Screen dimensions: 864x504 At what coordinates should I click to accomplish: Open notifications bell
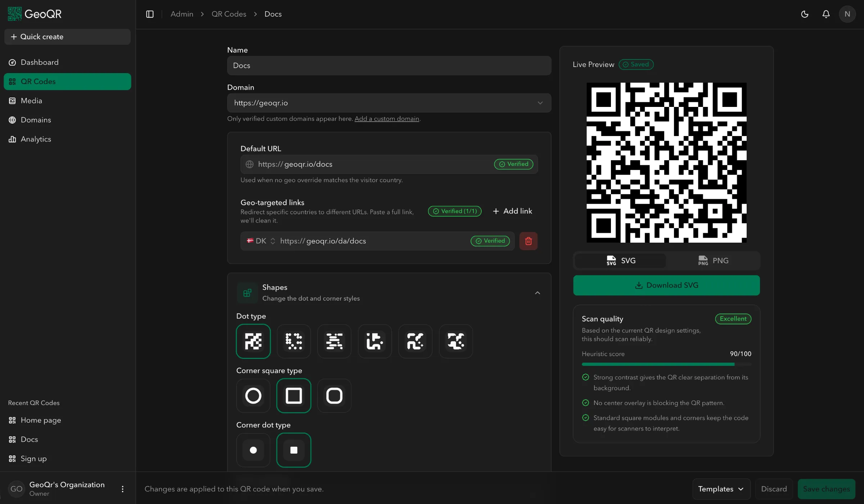coord(826,14)
